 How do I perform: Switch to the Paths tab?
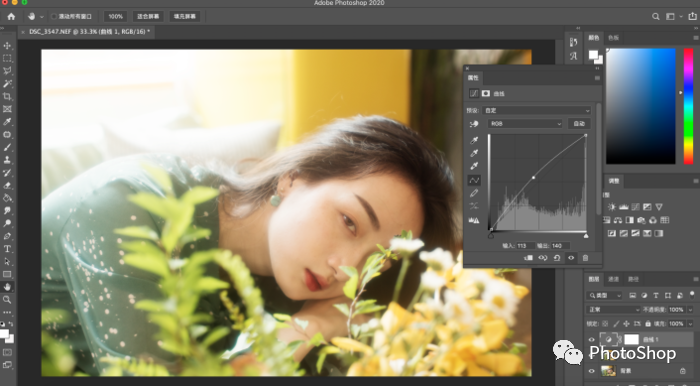633,279
